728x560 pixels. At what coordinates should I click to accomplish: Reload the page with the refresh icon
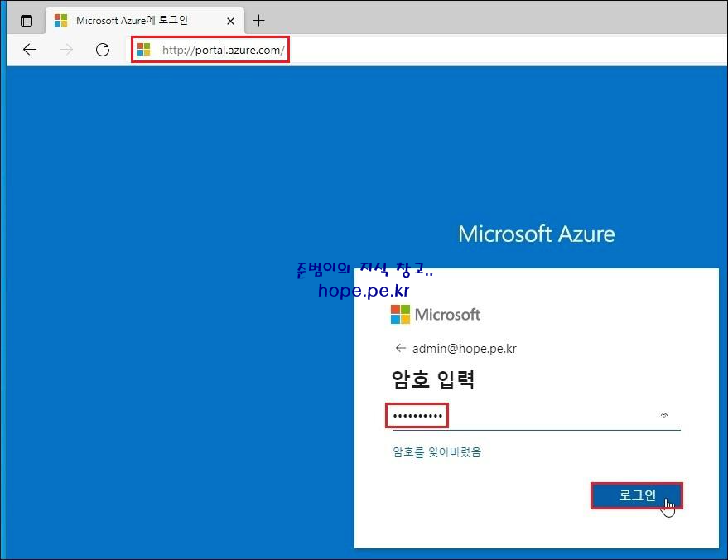point(103,49)
